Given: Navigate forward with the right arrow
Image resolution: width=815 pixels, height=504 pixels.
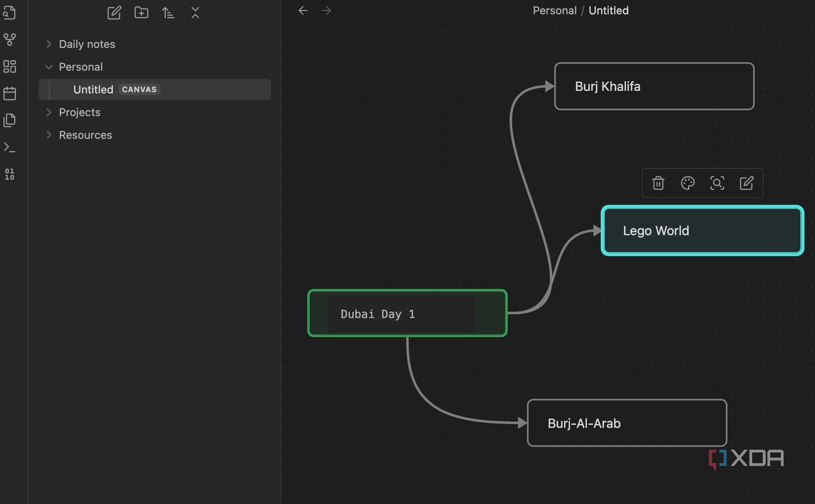Looking at the screenshot, I should click(x=326, y=10).
